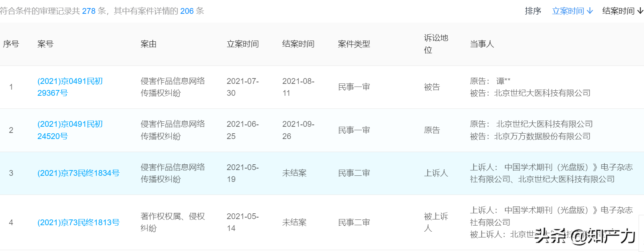Select filing date 2021-06-25 cell

click(x=243, y=130)
